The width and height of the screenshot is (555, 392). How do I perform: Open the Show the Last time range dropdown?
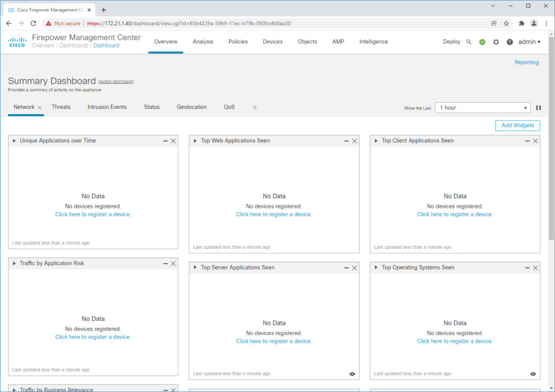click(x=482, y=108)
